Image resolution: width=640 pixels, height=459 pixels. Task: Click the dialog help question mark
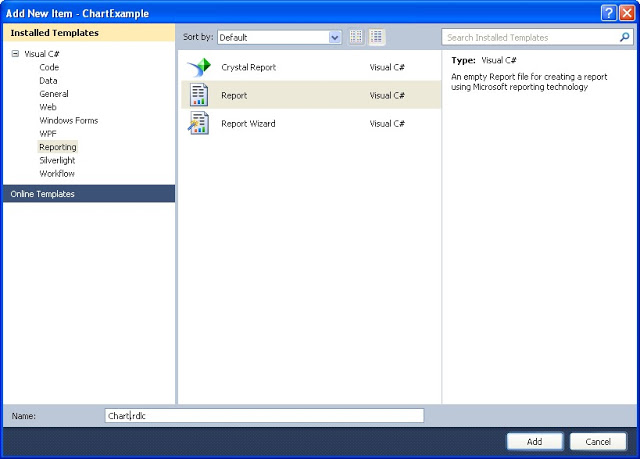click(609, 13)
